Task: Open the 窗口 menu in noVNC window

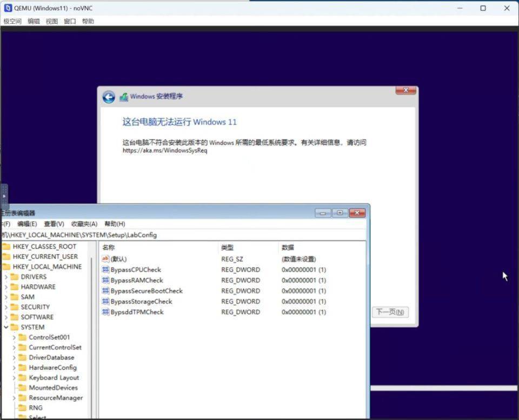Action: (x=70, y=21)
